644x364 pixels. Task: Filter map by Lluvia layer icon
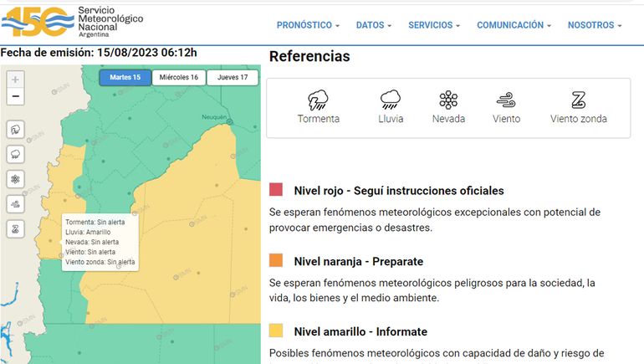coord(15,155)
